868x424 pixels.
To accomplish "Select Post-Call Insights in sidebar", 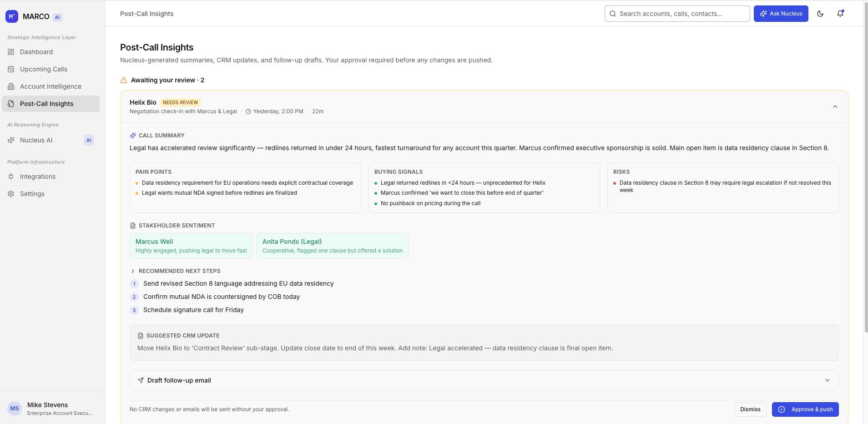I will click(x=50, y=104).
